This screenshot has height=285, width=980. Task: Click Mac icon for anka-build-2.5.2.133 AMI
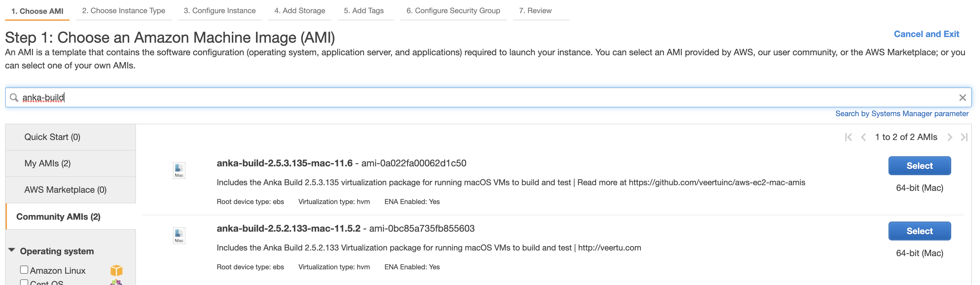179,235
